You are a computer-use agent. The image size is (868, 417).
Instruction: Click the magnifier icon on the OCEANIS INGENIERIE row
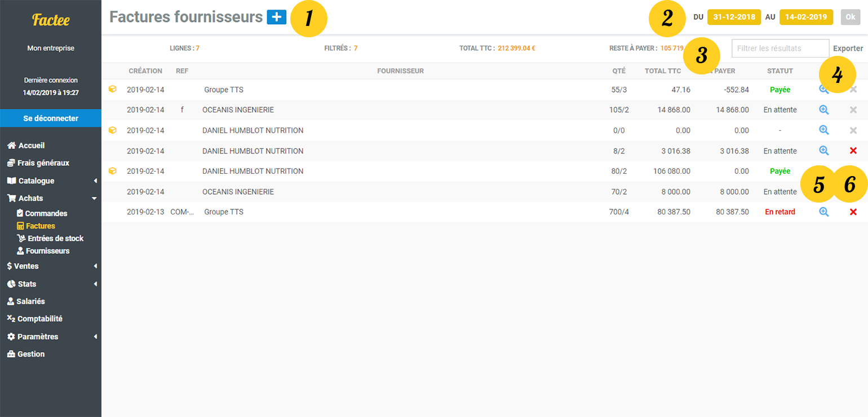(824, 109)
